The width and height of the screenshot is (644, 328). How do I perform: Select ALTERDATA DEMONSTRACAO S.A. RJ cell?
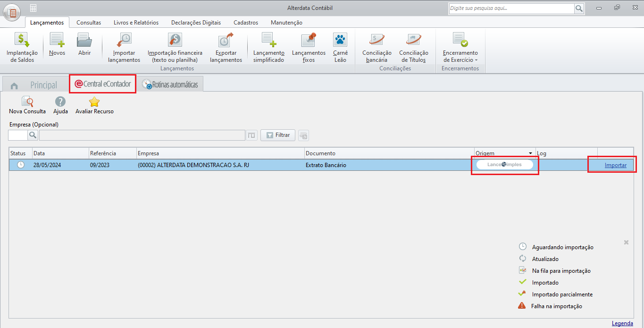click(x=220, y=165)
